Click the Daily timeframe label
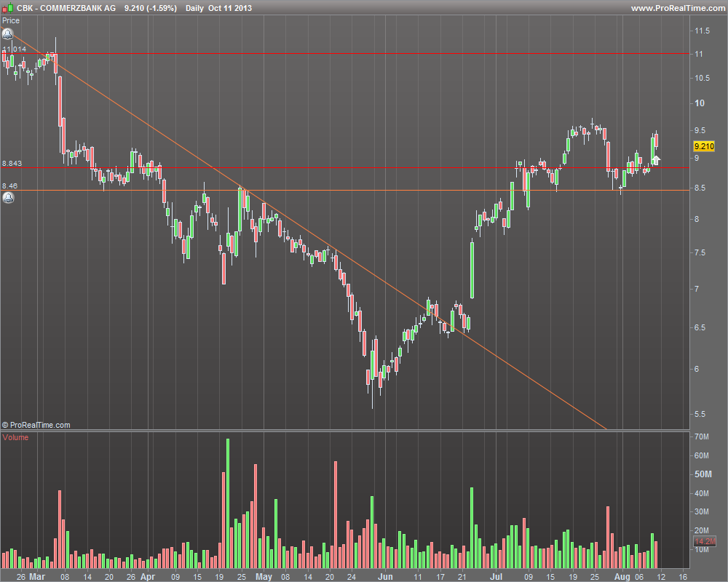Viewport: 728px width, 582px height. click(194, 8)
